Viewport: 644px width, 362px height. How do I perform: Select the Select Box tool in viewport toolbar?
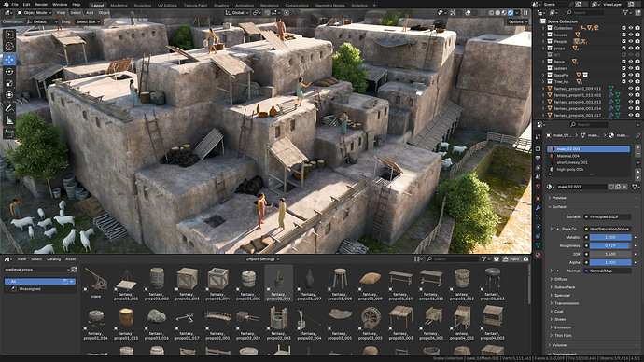(x=9, y=35)
